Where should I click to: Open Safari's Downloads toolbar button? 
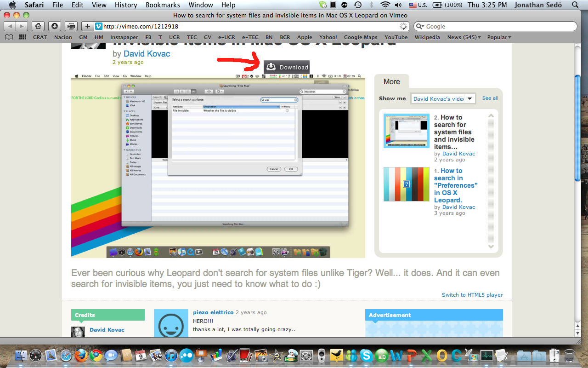point(54,26)
